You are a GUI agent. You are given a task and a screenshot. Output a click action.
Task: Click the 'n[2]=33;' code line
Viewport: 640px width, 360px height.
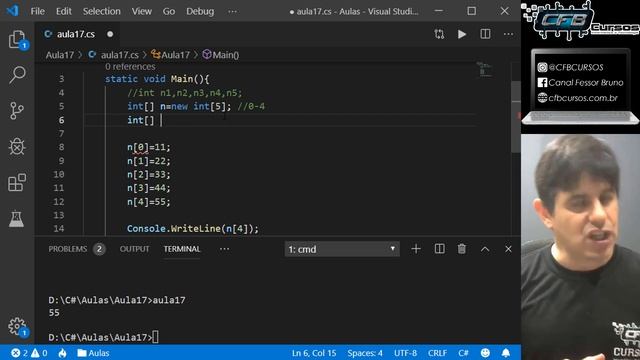click(149, 174)
